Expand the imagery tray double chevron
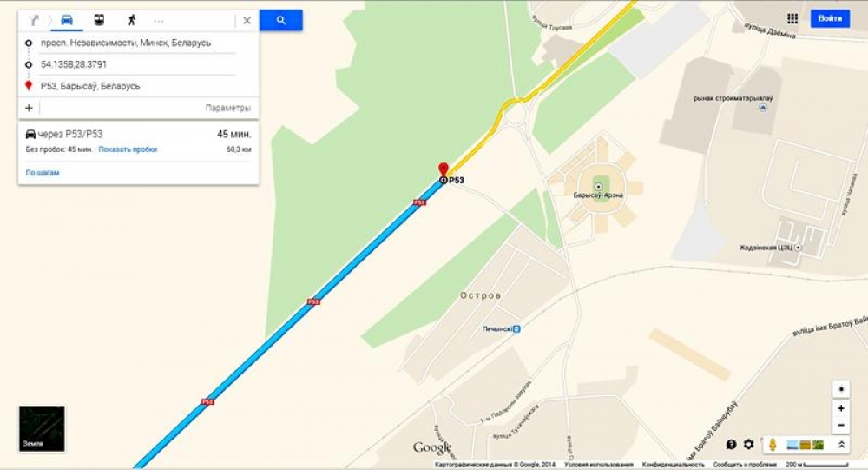This screenshot has height=470, width=868. tap(841, 445)
